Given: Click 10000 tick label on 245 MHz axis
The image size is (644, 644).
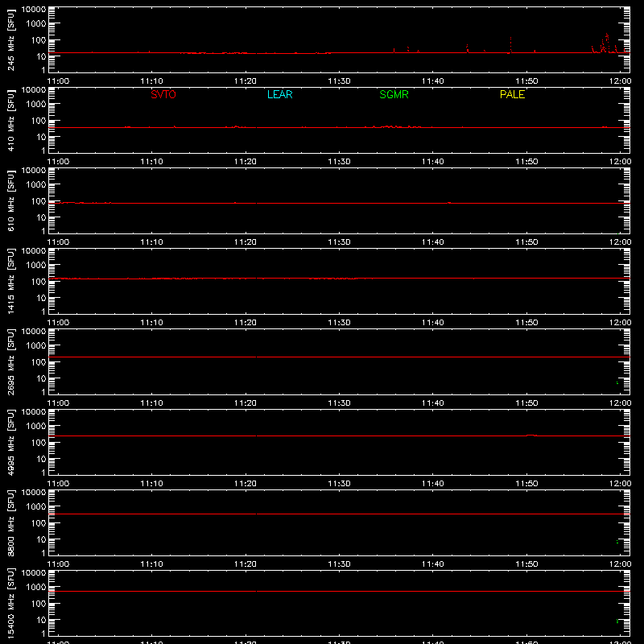Looking at the screenshot, I should click(34, 10).
